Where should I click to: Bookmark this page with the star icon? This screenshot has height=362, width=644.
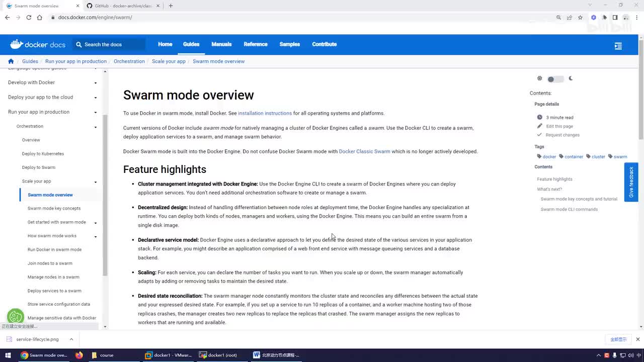(x=580, y=18)
